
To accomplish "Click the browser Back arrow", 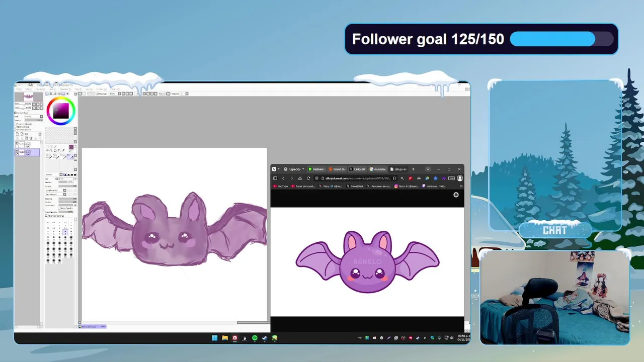I will (283, 178).
